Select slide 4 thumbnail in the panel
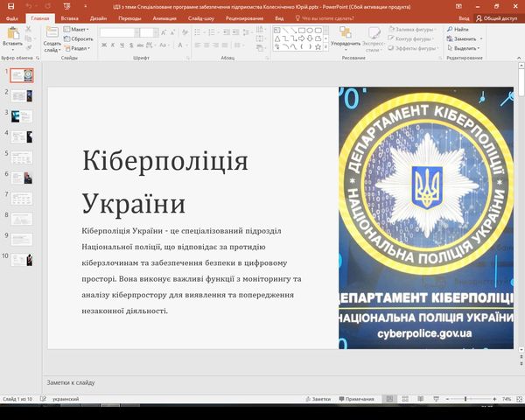 click(x=22, y=136)
